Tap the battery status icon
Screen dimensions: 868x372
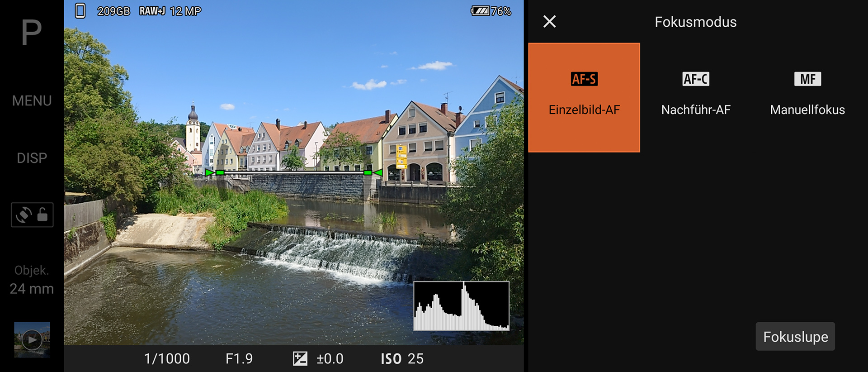[480, 11]
